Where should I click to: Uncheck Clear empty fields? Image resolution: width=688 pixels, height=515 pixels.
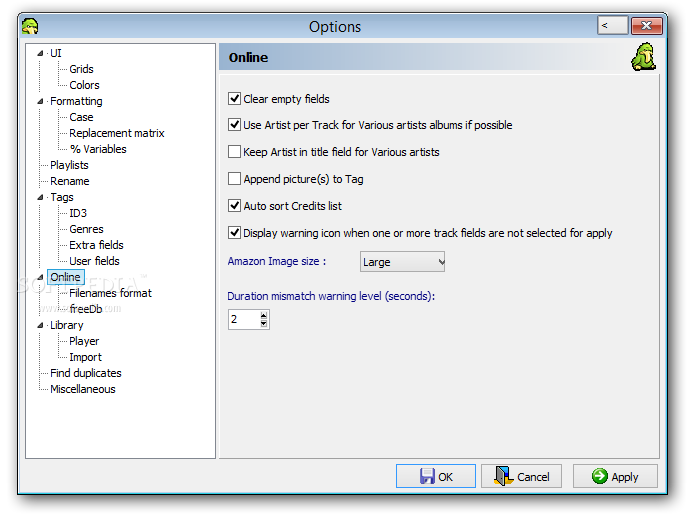click(234, 98)
